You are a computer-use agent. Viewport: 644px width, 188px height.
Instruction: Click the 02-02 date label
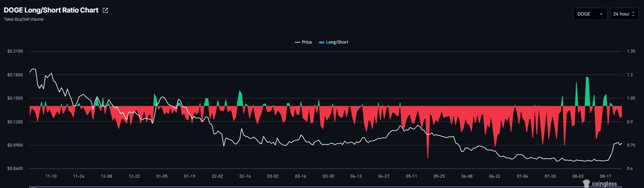click(x=217, y=176)
